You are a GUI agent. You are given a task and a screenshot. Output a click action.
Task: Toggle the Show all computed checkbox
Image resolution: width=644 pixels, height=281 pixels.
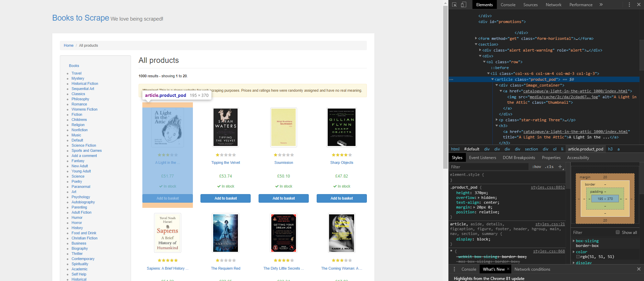pos(618,232)
